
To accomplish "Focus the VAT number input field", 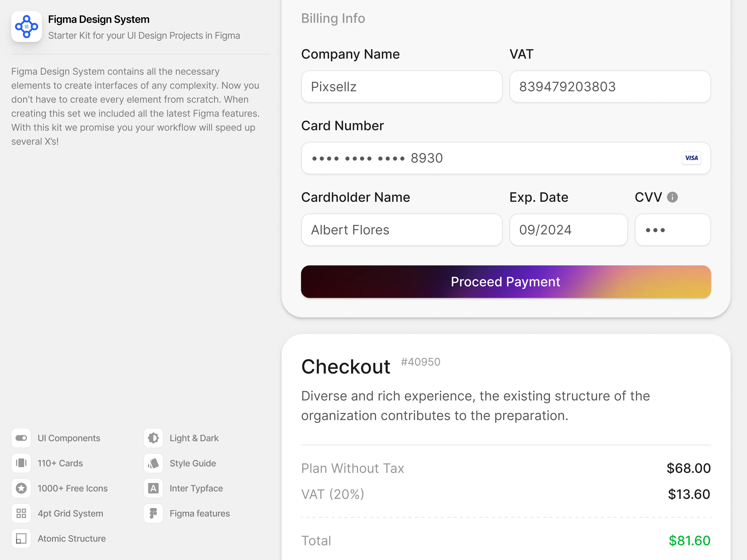I will (610, 86).
